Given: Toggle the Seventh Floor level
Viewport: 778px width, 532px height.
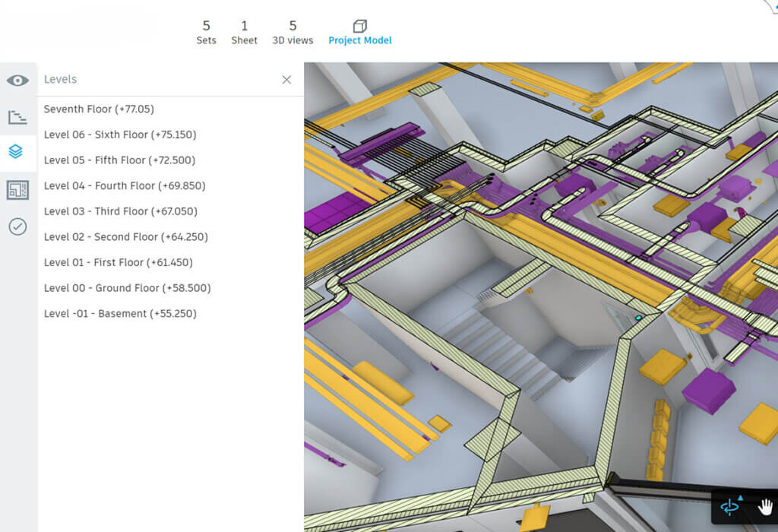Looking at the screenshot, I should [99, 109].
